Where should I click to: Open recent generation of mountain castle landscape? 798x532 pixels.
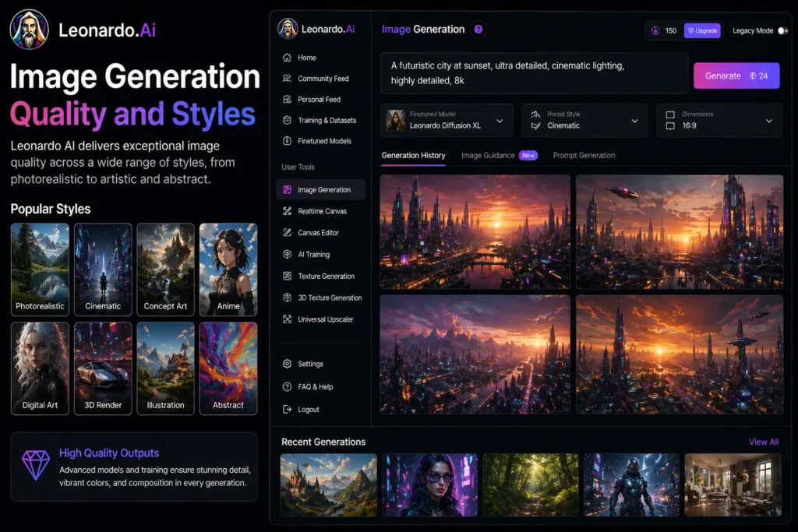point(328,485)
